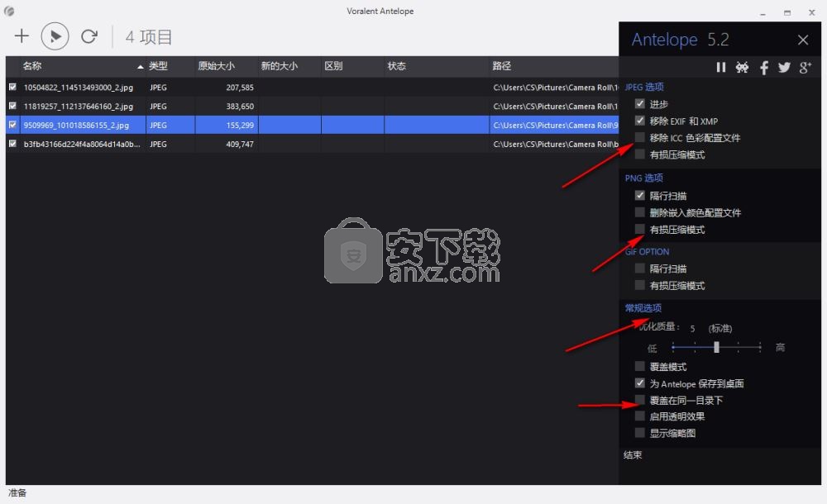
Task: Enable 有损压缩模式 under GIF OPTION
Action: click(640, 285)
